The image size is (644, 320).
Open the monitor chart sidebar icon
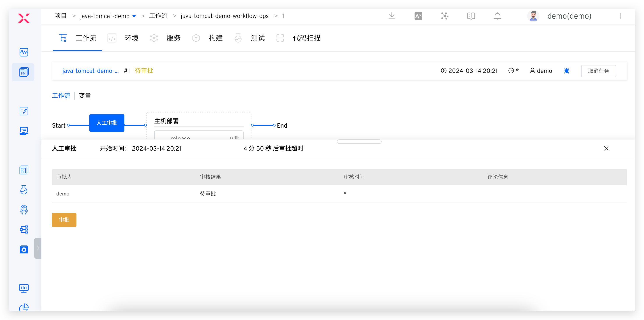tap(24, 288)
